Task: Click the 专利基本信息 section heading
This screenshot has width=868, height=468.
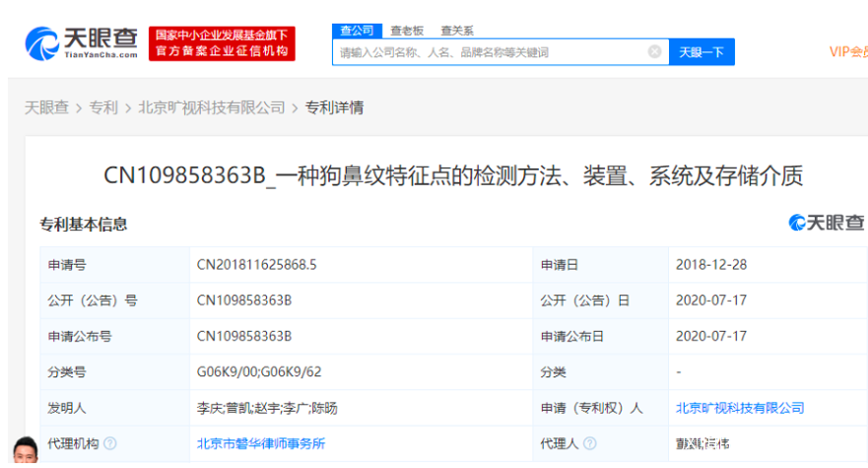Action: 83,225
